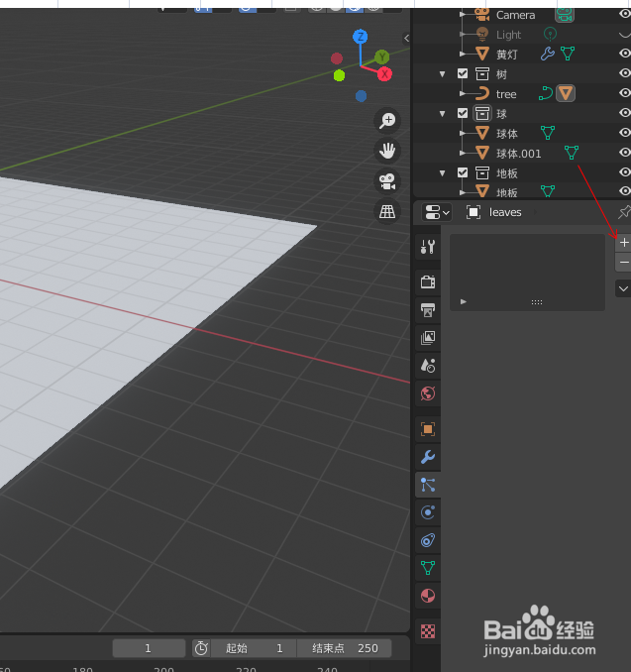Toggle visibility of tree object
The height and width of the screenshot is (672, 631).
[x=625, y=92]
